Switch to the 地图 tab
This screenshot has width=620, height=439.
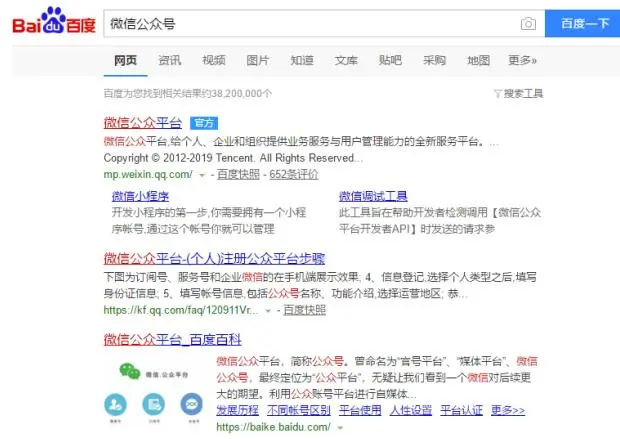(x=478, y=61)
